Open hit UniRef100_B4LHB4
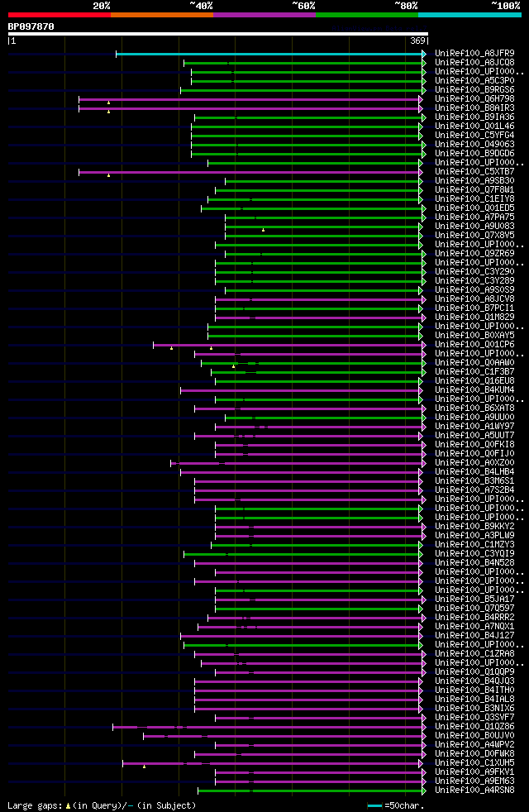 (x=474, y=472)
